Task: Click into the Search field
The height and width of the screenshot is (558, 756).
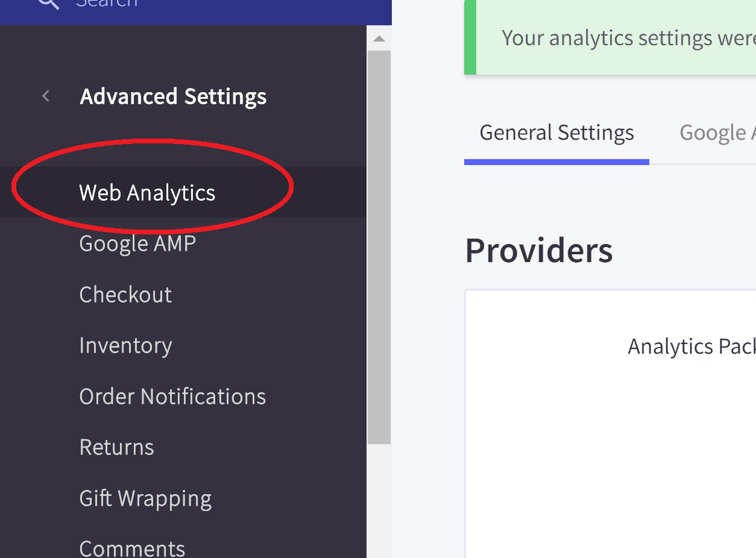Action: 181,4
